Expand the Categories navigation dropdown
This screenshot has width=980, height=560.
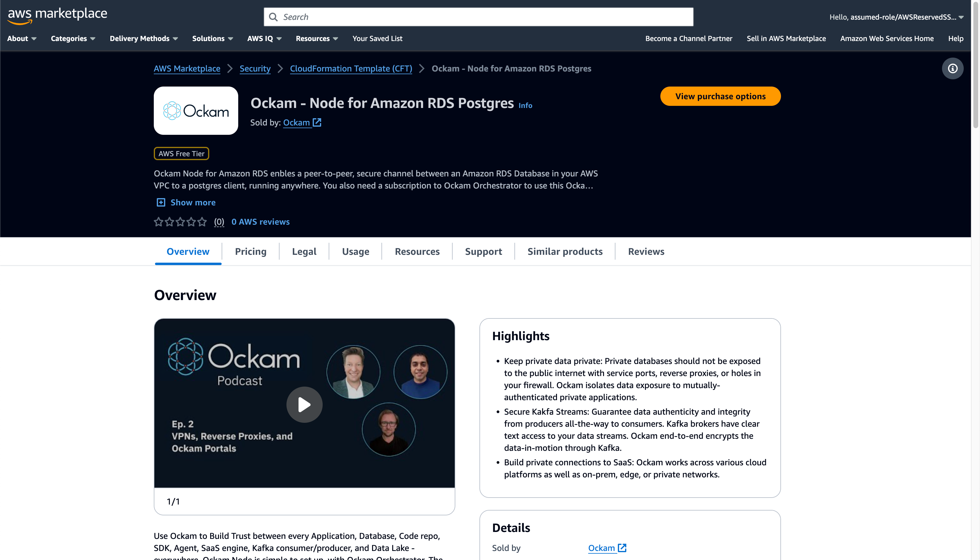click(x=73, y=38)
